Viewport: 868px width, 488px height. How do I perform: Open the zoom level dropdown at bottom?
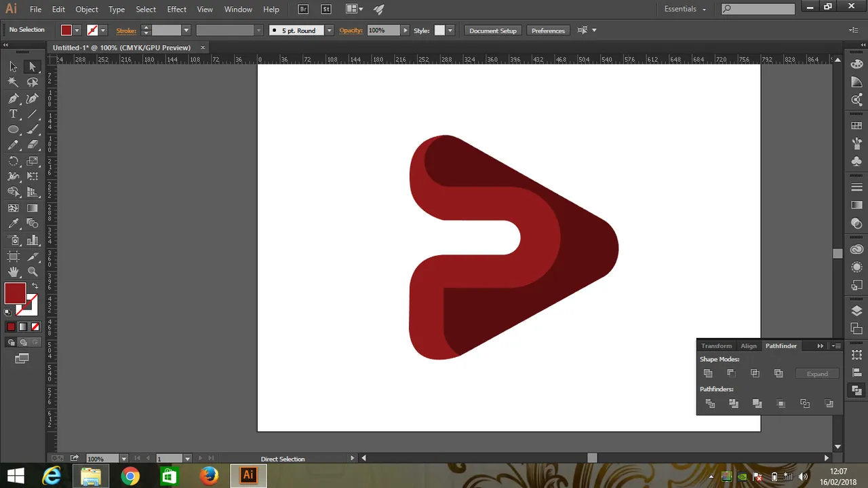click(x=123, y=459)
